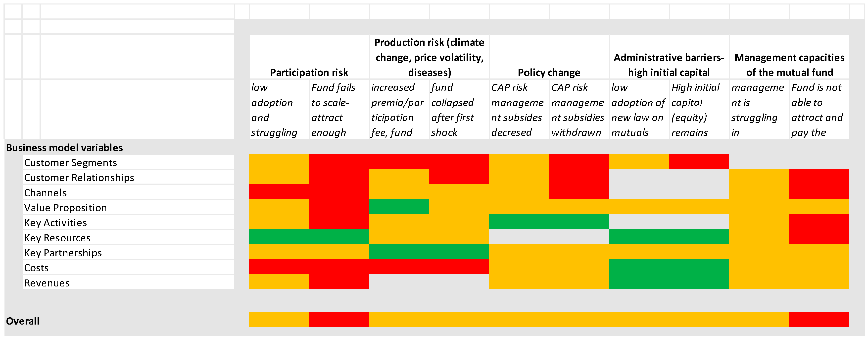Image resolution: width=868 pixels, height=340 pixels.
Task: Select the Management capacities header cell
Action: pyautogui.click(x=789, y=65)
